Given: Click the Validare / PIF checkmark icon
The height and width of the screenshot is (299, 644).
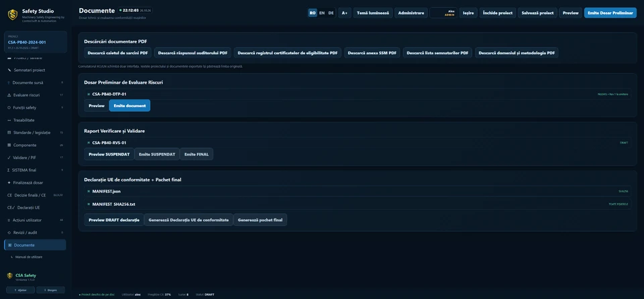Looking at the screenshot, I should 9,158.
